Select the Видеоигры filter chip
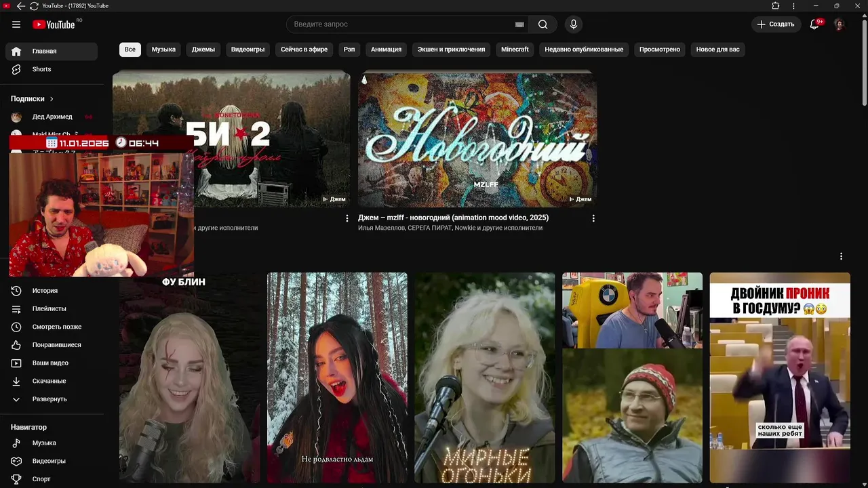Viewport: 868px width, 488px height. click(248, 49)
